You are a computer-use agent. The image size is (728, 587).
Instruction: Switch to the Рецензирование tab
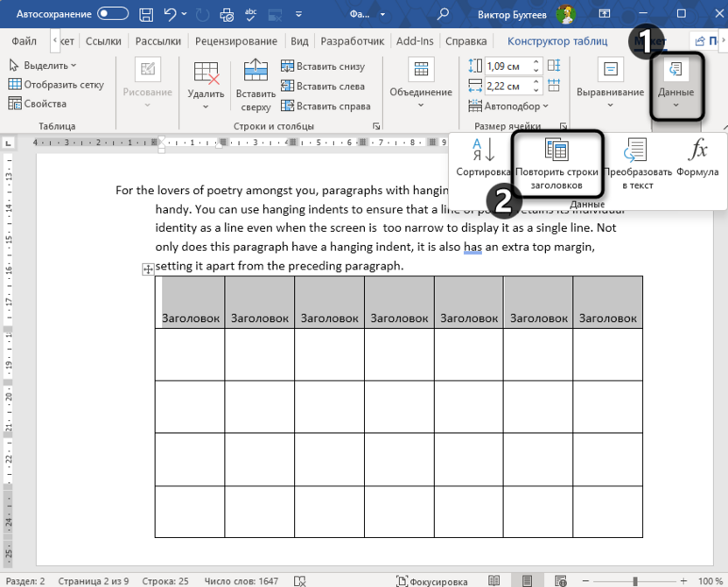tap(236, 41)
